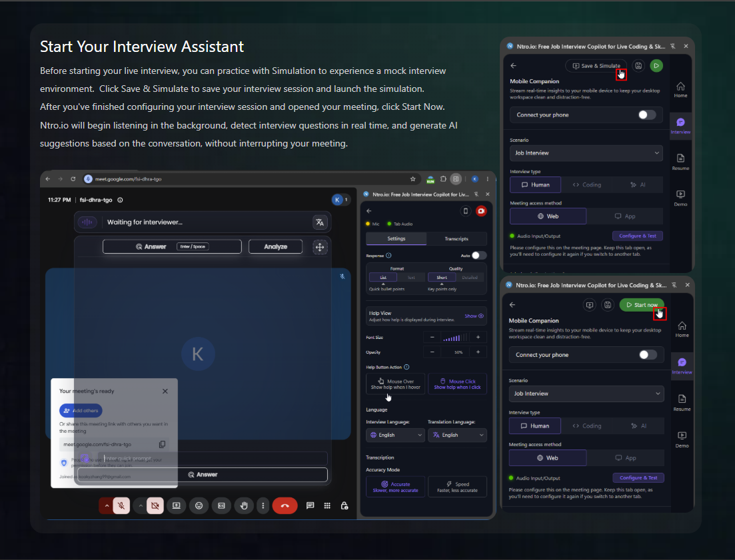Image resolution: width=735 pixels, height=560 pixels.
Task: Switch to the Transcripts tab
Action: (456, 239)
